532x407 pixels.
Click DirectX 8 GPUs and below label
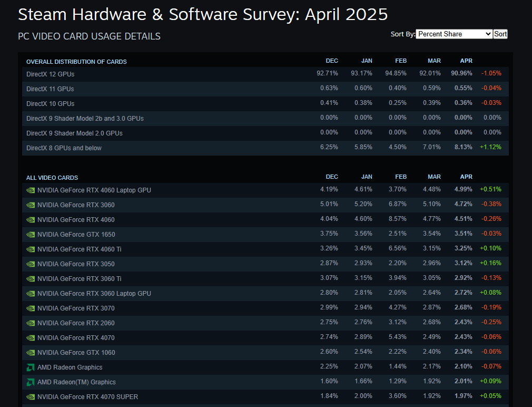click(64, 148)
